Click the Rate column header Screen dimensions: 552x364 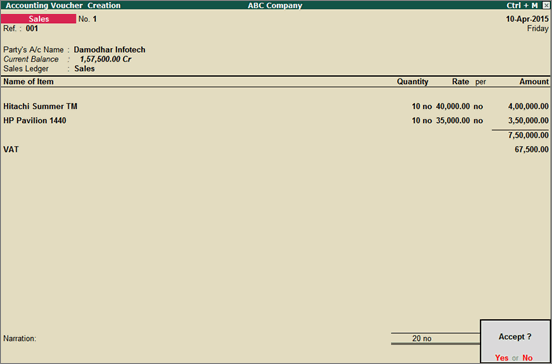point(460,82)
